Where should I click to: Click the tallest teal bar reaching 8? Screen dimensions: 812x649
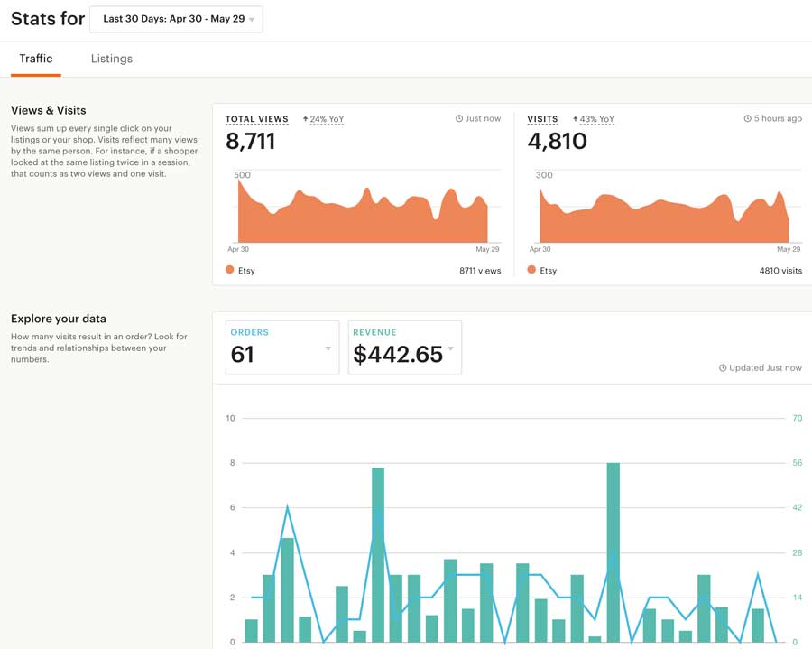pos(614,552)
